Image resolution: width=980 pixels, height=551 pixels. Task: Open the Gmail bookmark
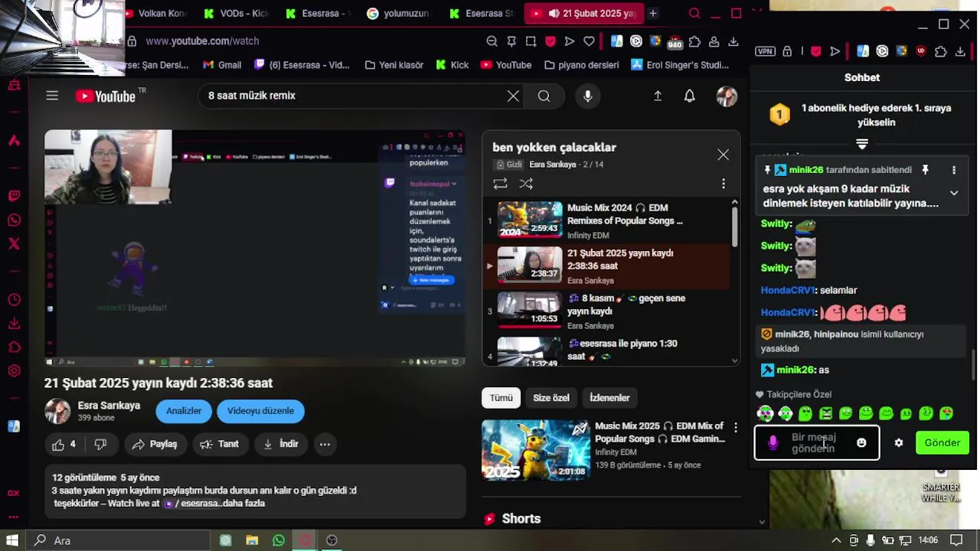click(x=222, y=65)
